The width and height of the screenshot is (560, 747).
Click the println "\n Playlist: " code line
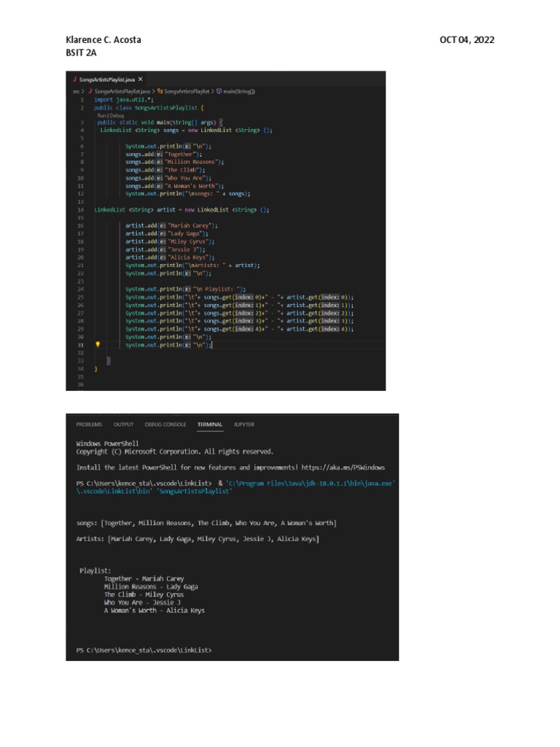(x=186, y=289)
